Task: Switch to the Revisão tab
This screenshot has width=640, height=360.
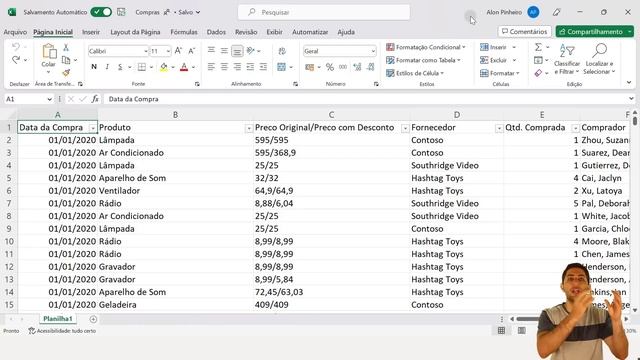Action: [x=246, y=32]
